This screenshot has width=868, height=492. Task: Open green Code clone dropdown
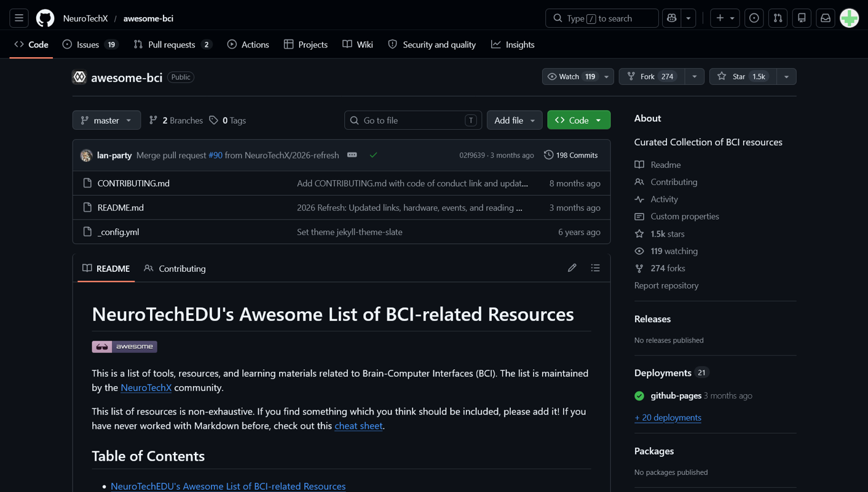pyautogui.click(x=579, y=120)
